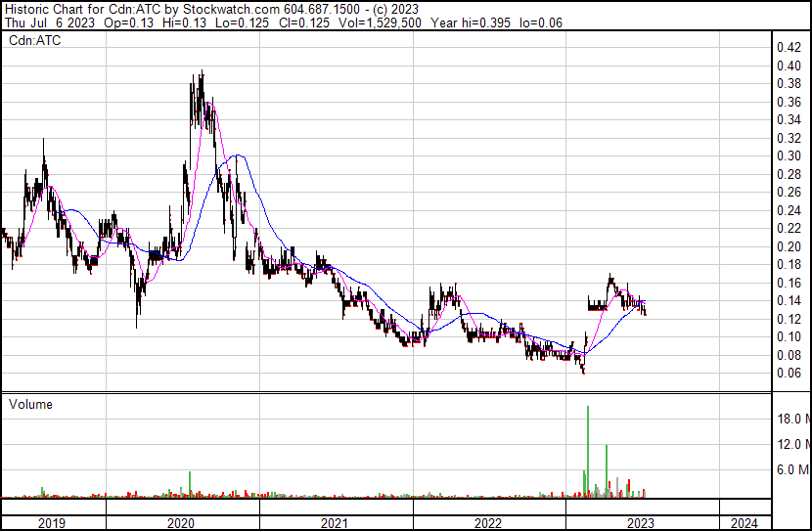Select the 2021 year marker
This screenshot has width=812, height=531.
(336, 523)
